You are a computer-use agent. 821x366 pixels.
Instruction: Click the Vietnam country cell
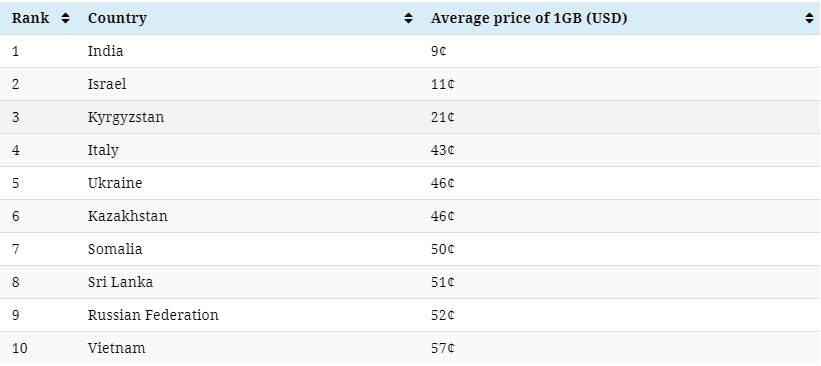(x=116, y=348)
